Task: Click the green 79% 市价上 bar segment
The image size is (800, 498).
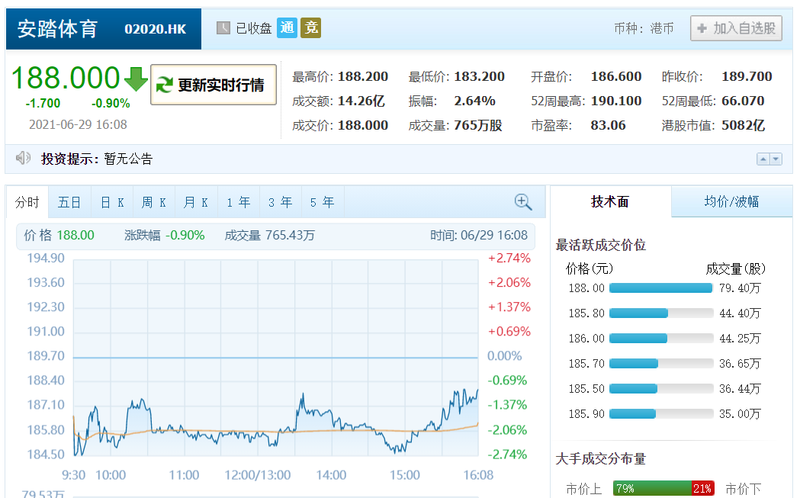Action: click(x=653, y=488)
